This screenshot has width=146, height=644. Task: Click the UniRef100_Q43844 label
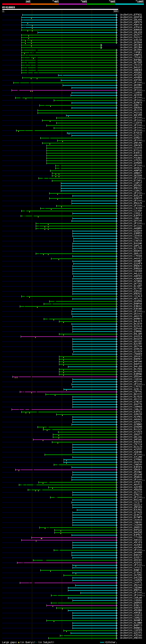point(131,42)
